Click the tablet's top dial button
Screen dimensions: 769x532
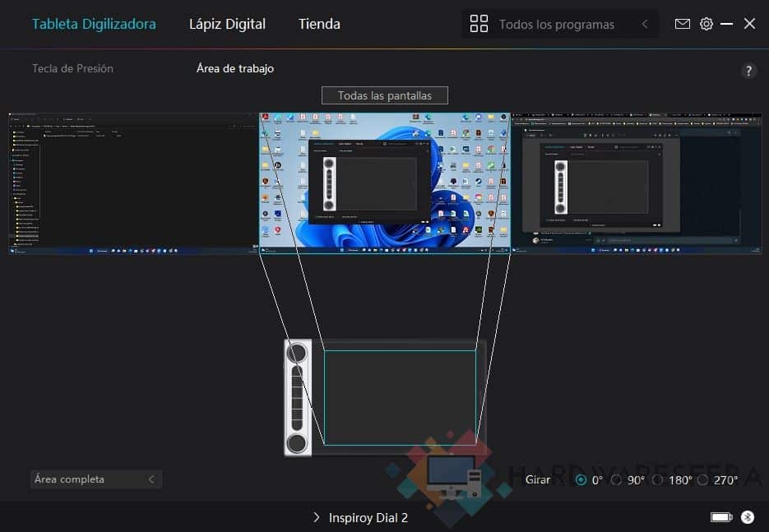click(x=297, y=354)
